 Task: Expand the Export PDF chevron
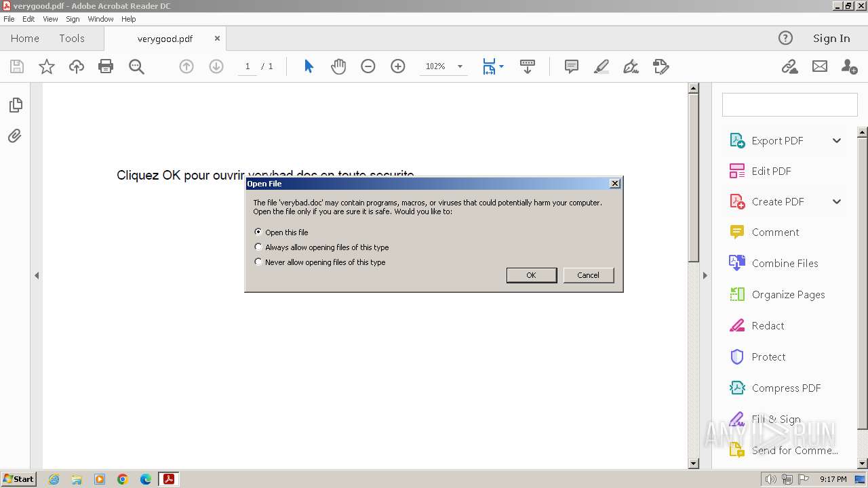tap(837, 141)
